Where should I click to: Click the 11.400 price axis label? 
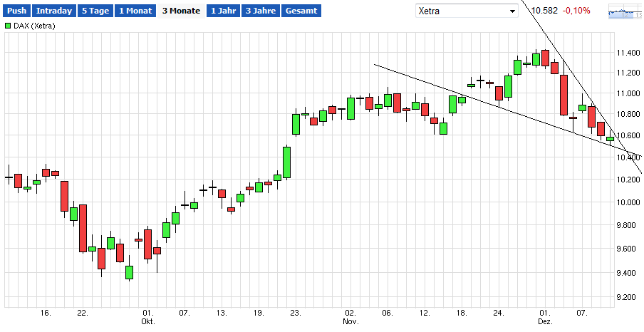(628, 53)
